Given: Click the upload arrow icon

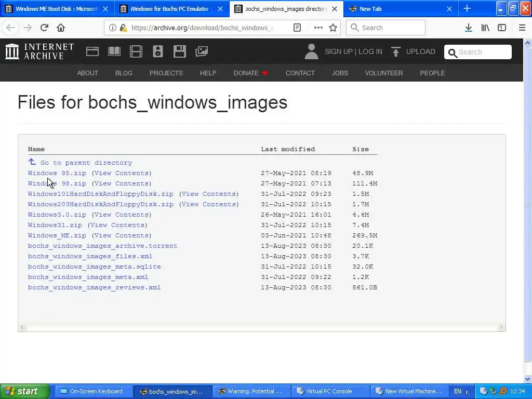Looking at the screenshot, I should click(395, 51).
